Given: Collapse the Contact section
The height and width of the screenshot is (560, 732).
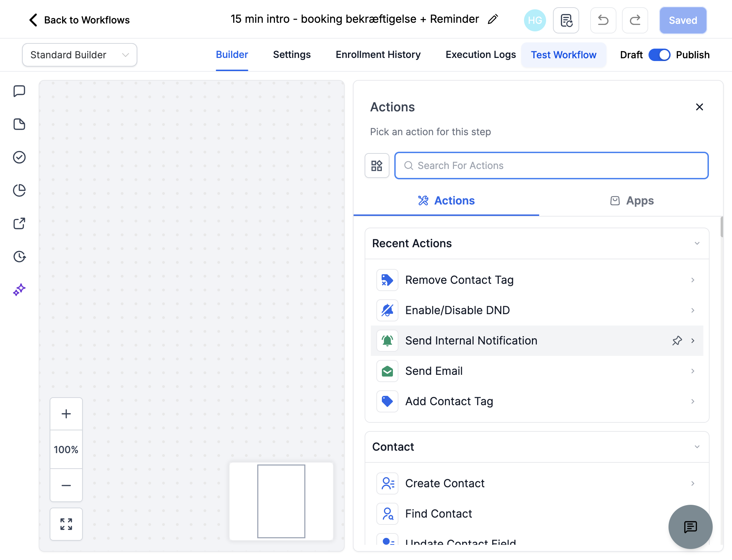Looking at the screenshot, I should [697, 447].
